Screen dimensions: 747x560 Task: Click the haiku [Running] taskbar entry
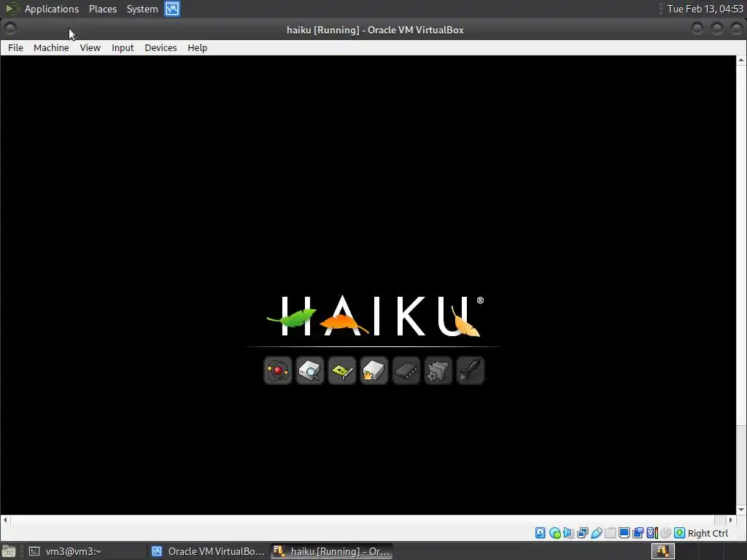(x=332, y=551)
